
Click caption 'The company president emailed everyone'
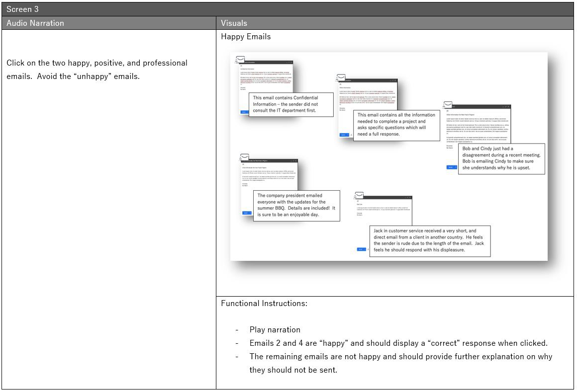click(x=296, y=205)
